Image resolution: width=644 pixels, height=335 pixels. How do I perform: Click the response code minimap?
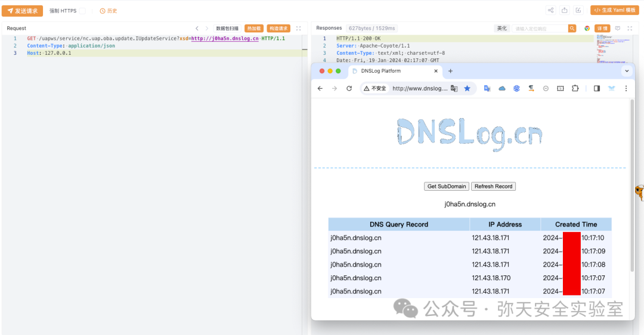pyautogui.click(x=614, y=49)
